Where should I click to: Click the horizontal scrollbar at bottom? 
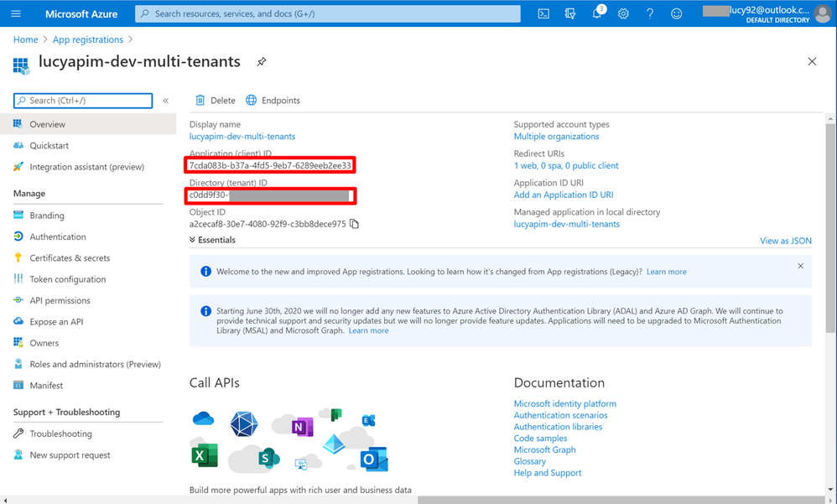pos(621,500)
